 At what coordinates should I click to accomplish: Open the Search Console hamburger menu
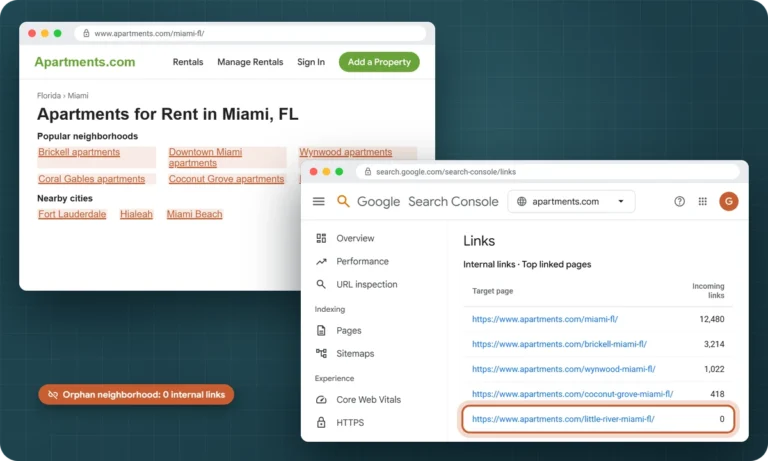tap(318, 201)
